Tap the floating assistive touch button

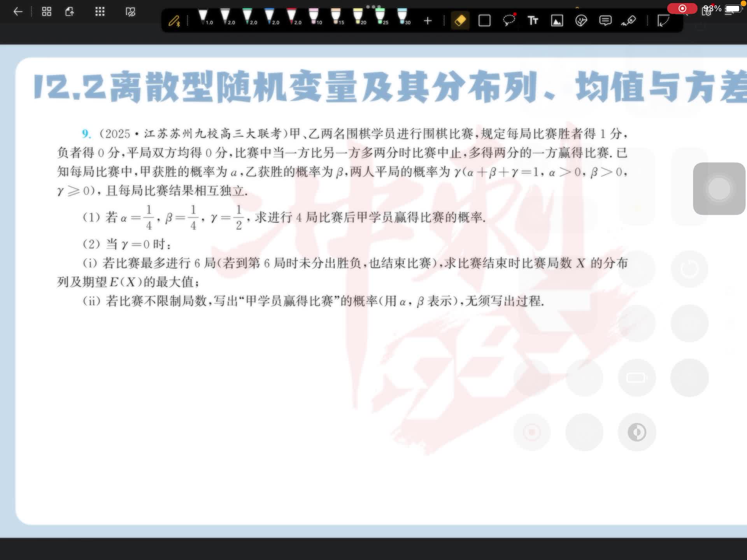tap(719, 189)
